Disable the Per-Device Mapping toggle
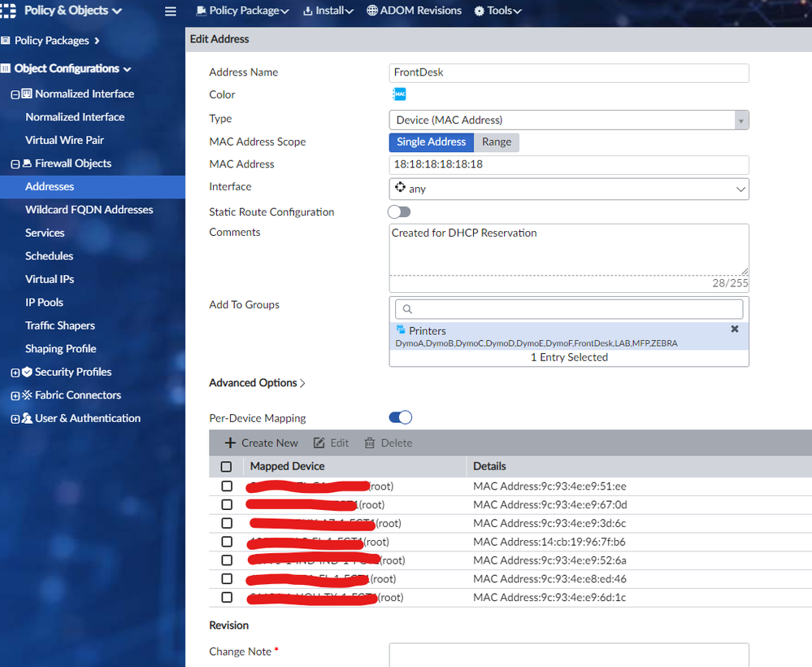The image size is (812, 667). [400, 418]
